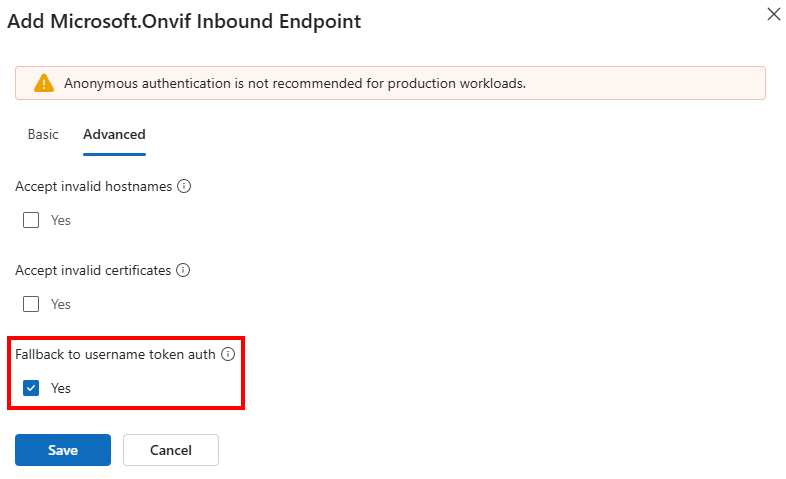Viewport: 786px width, 479px height.
Task: Click the Fallback to username token auth label
Action: (x=115, y=354)
